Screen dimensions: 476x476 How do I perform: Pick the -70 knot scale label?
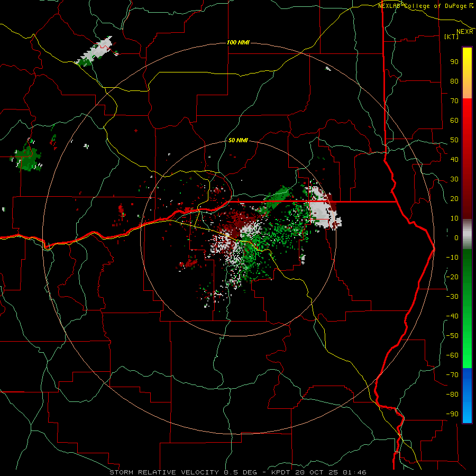452,375
